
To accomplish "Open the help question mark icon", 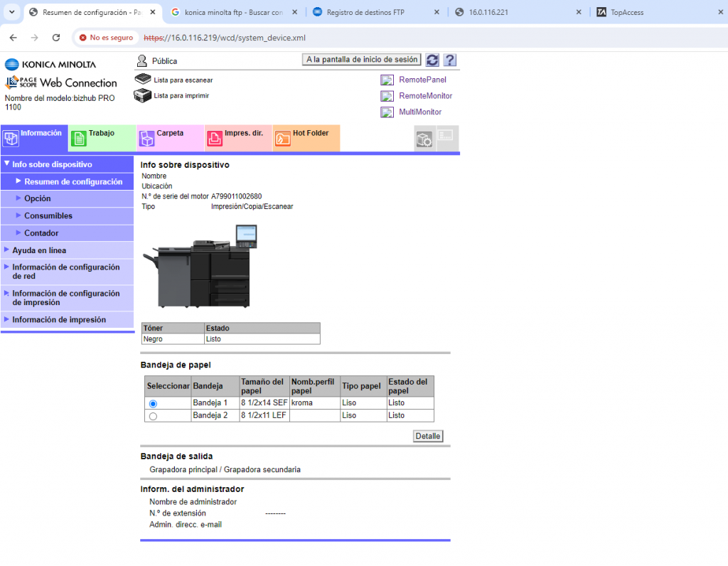I will (x=449, y=60).
